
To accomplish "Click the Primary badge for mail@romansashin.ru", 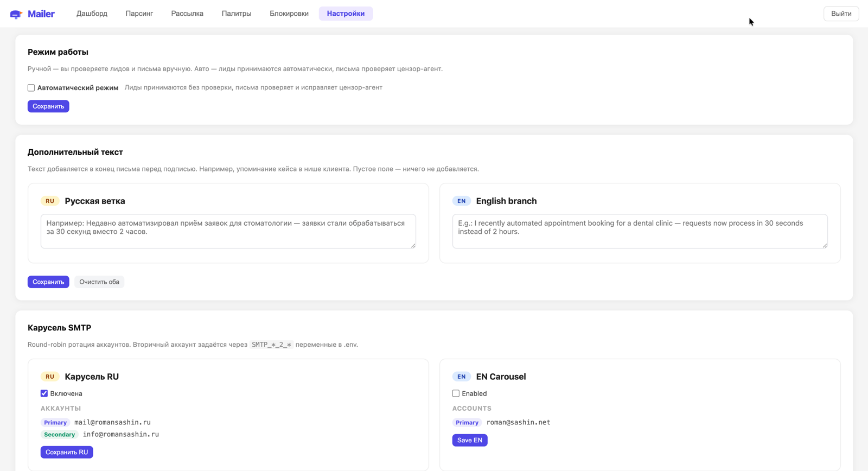I will 55,423.
